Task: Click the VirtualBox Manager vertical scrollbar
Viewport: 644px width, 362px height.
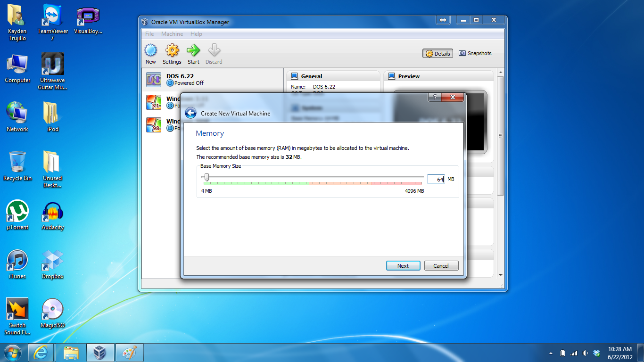Action: (x=500, y=136)
